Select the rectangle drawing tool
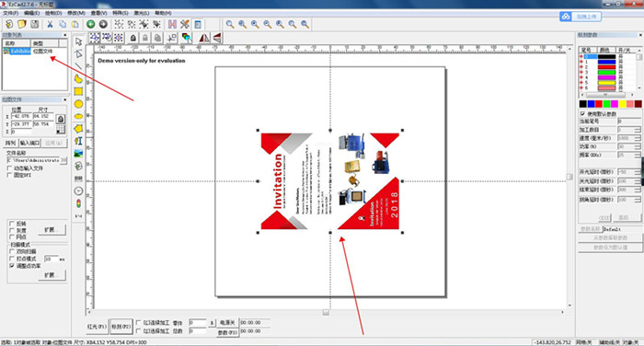Viewport: 644px width, 346px height. coord(78,91)
